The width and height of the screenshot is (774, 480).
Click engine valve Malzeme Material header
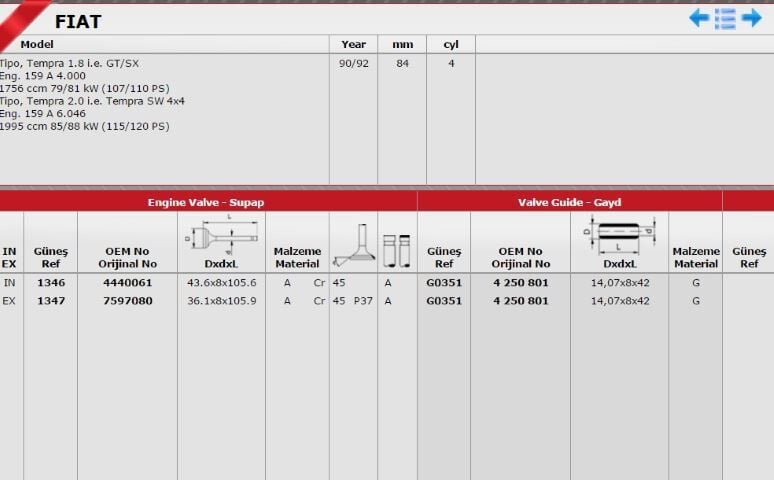297,258
